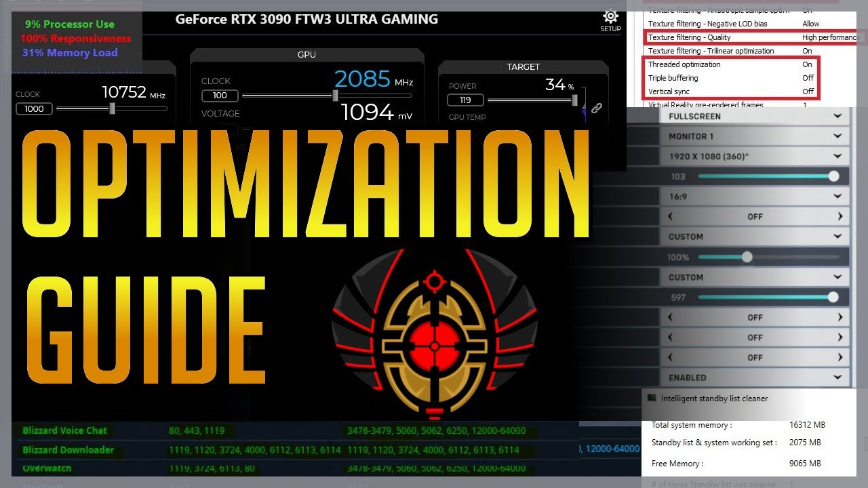The height and width of the screenshot is (488, 868).
Task: Click the GPU clock offset field showing 100
Action: click(220, 96)
